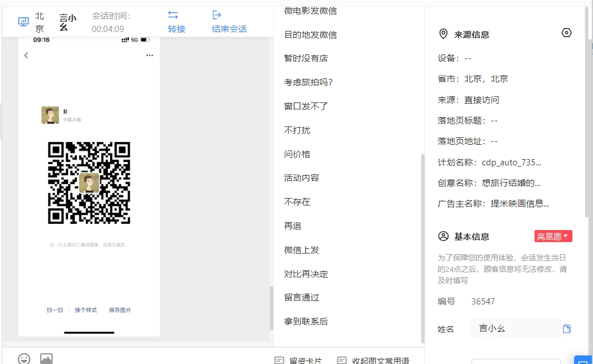Click the monitor icon beside 北京
Image resolution: width=593 pixels, height=364 pixels.
[x=23, y=22]
